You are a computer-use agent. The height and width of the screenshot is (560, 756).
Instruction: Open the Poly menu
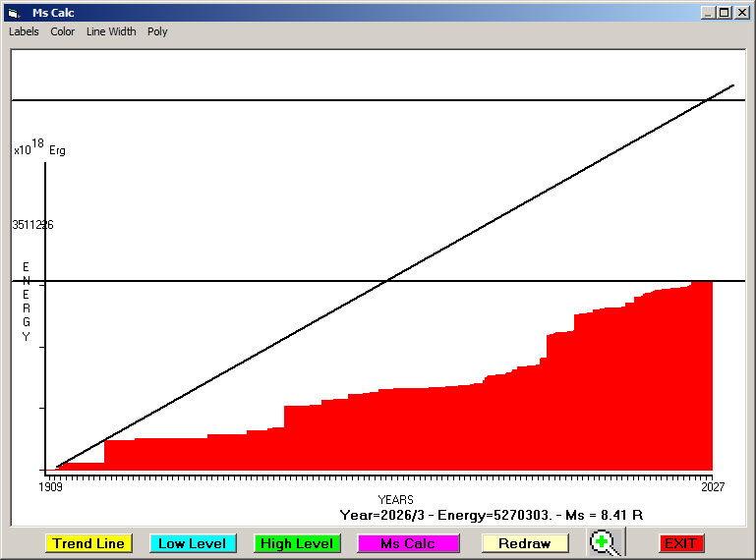tap(157, 31)
